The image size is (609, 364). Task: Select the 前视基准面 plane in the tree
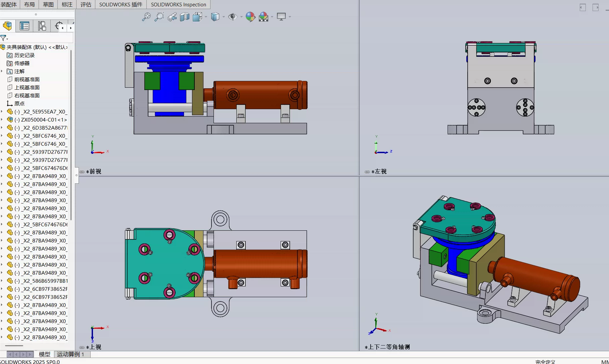click(24, 79)
